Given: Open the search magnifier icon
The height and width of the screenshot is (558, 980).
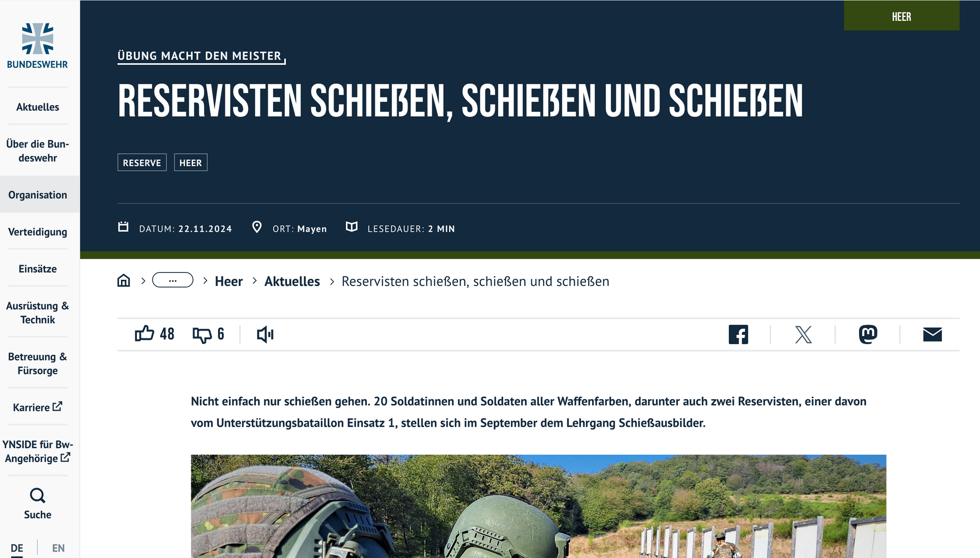Looking at the screenshot, I should click(37, 496).
